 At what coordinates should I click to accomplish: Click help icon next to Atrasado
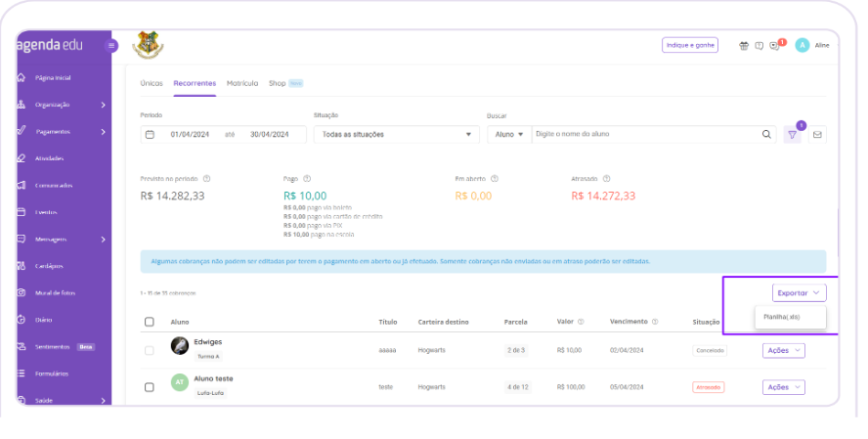coord(607,179)
